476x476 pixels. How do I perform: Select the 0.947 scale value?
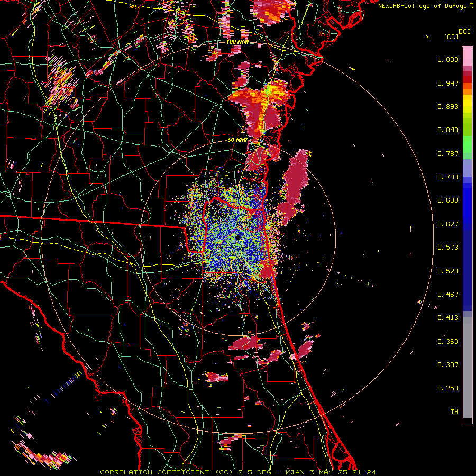coord(448,83)
